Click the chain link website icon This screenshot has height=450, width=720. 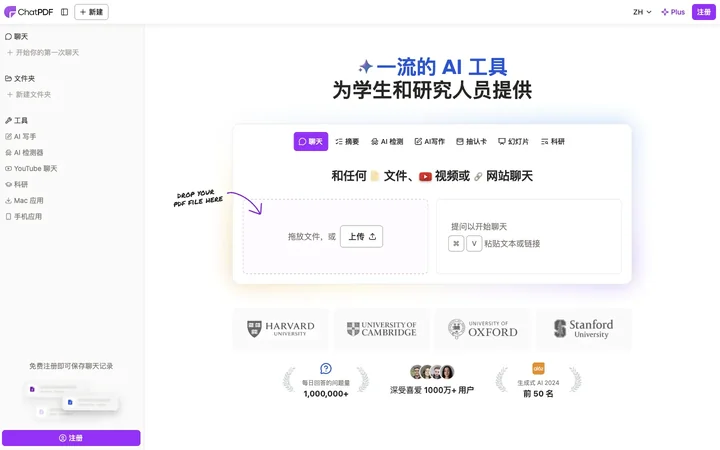(x=478, y=176)
